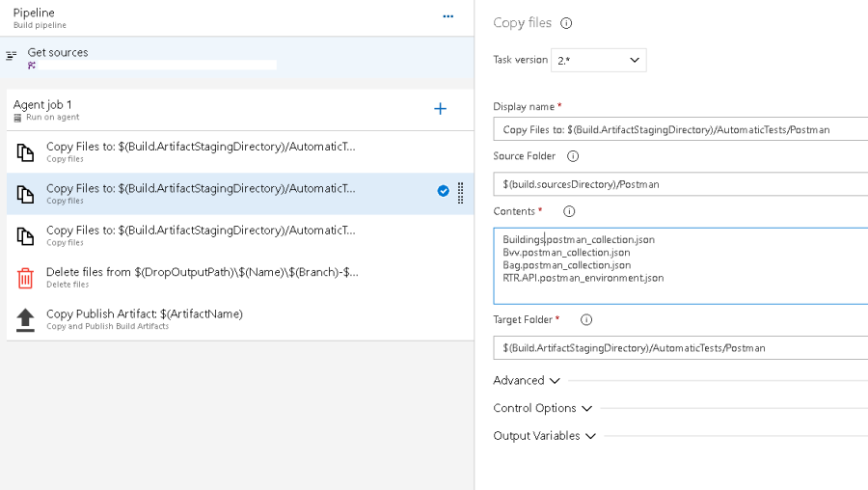Show info for Copy files title
The image size is (868, 490).
tap(566, 23)
